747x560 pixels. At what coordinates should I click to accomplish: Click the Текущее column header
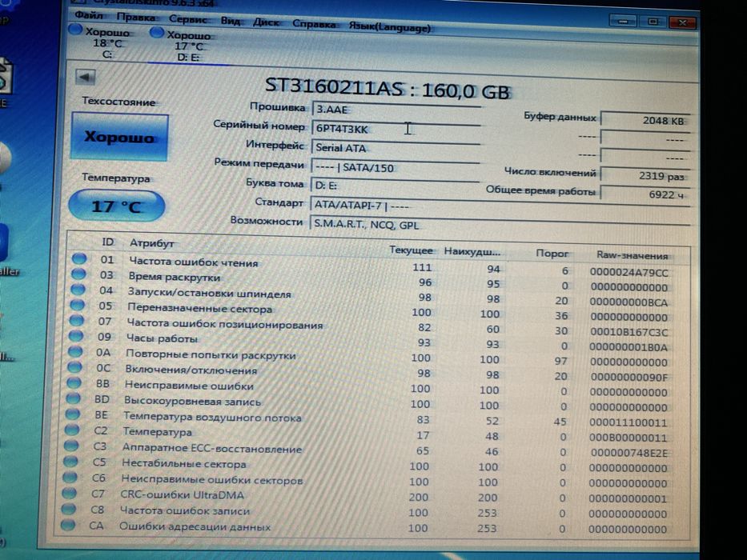(x=411, y=250)
